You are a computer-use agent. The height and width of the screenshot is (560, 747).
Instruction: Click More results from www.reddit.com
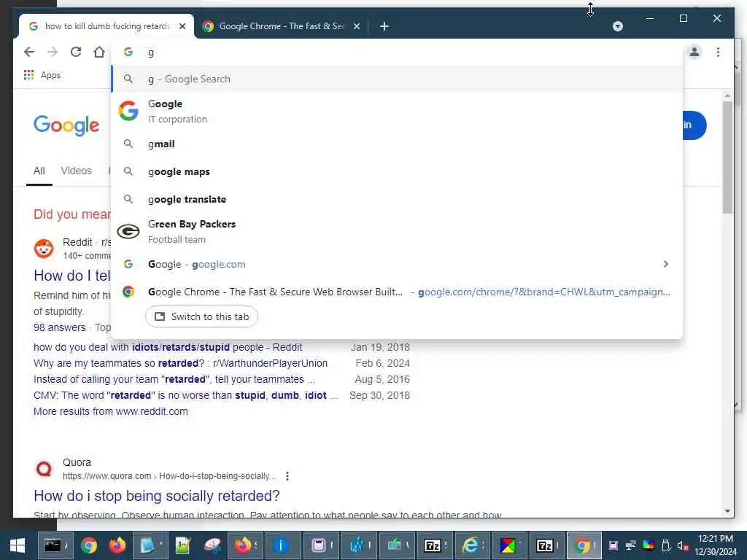111,411
